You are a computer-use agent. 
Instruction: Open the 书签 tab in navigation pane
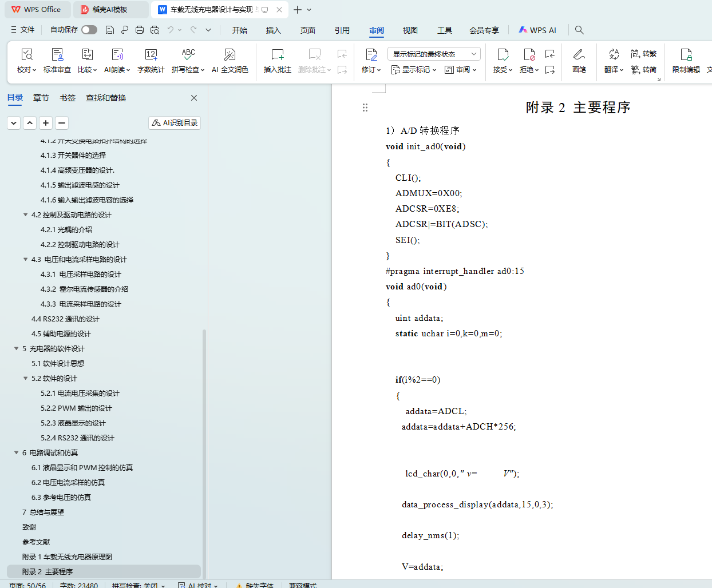pyautogui.click(x=68, y=98)
